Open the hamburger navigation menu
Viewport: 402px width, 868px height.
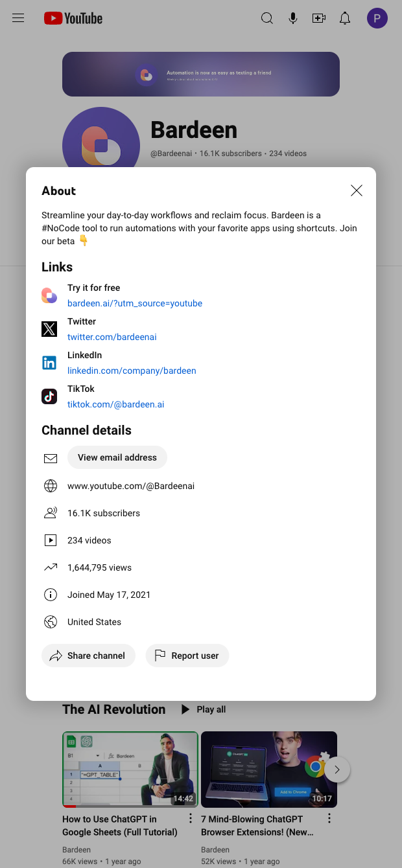click(18, 17)
